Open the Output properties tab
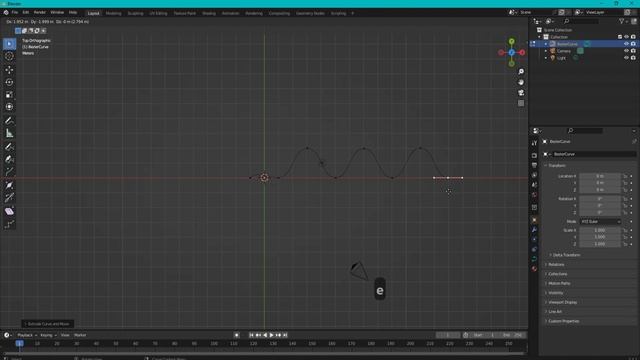The height and width of the screenshot is (360, 640). point(534,165)
